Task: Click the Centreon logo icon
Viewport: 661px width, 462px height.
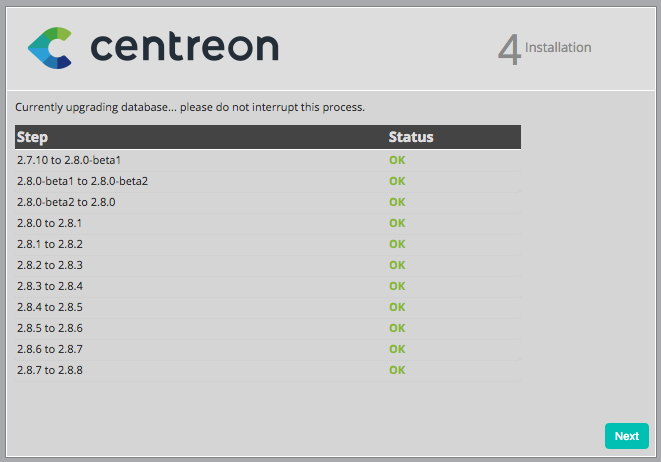Action: [50, 48]
